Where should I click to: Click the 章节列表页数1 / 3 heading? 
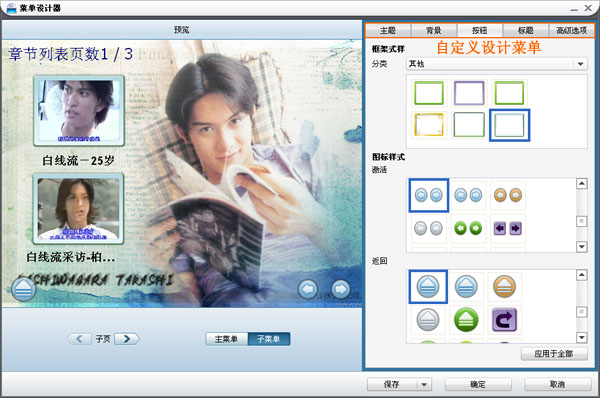70,54
